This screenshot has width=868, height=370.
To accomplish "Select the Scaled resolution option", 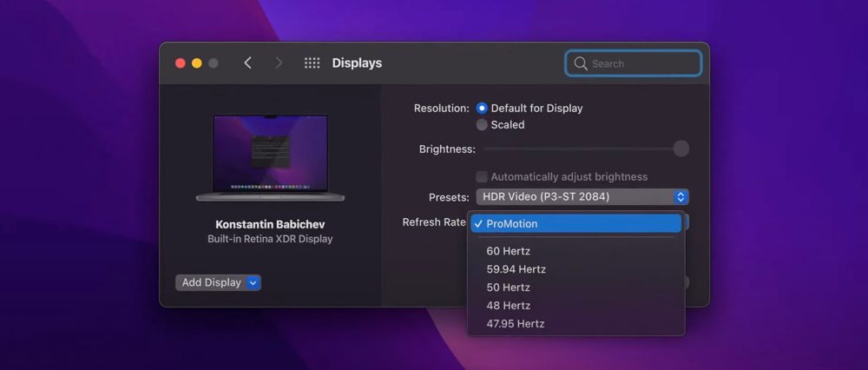I will (482, 125).
